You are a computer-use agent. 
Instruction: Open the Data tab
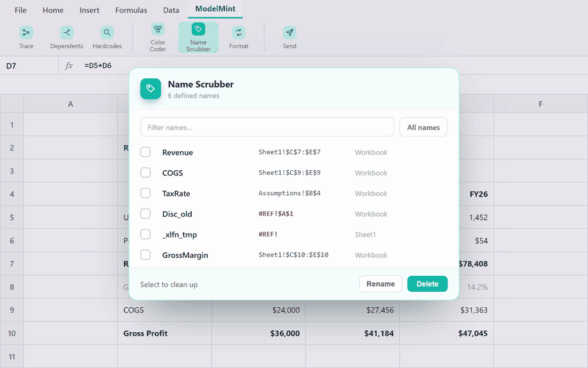click(171, 10)
